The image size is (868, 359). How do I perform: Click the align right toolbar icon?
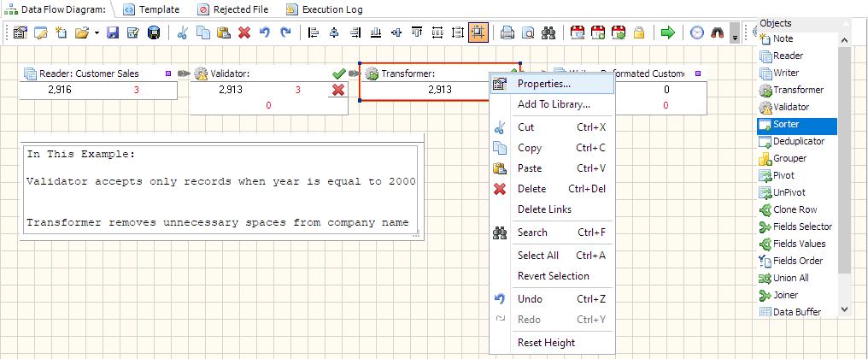pos(355,33)
